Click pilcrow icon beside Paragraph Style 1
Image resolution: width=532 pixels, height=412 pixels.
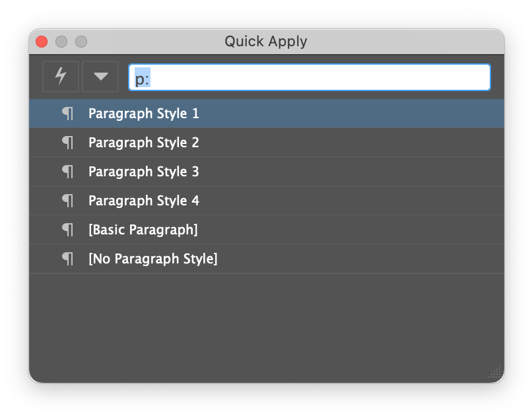(x=68, y=114)
